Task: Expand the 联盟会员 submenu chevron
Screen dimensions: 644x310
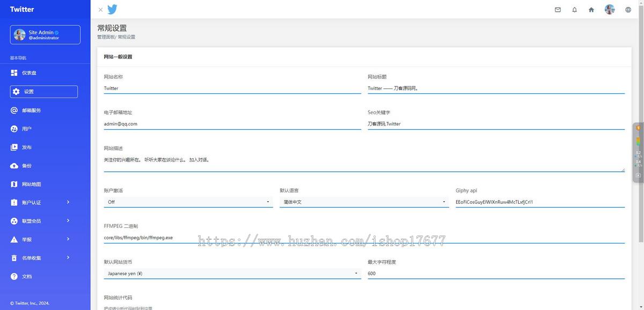Action: coord(68,220)
